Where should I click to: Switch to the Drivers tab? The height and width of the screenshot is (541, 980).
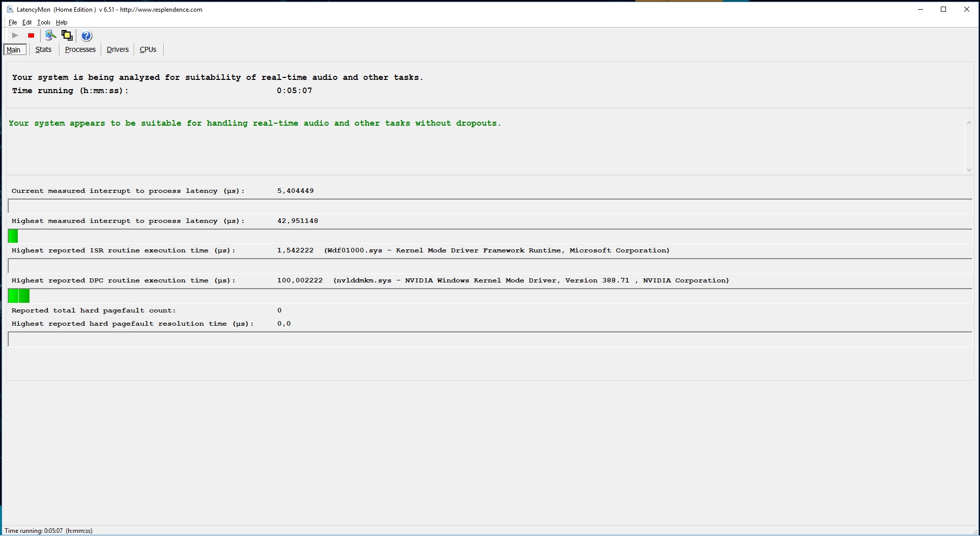117,50
